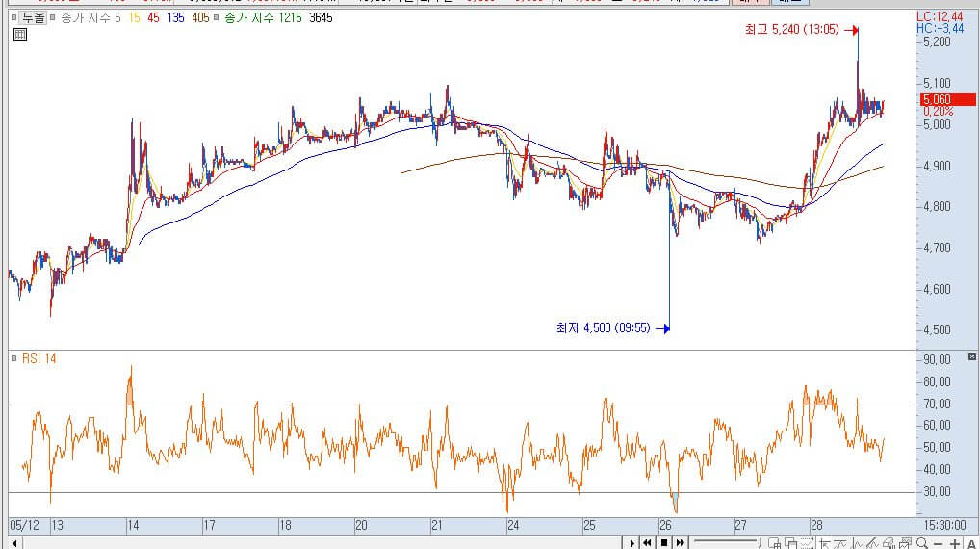The width and height of the screenshot is (980, 549).
Task: Toggle the square marker before 종가 지수 1215
Action: tap(217, 17)
